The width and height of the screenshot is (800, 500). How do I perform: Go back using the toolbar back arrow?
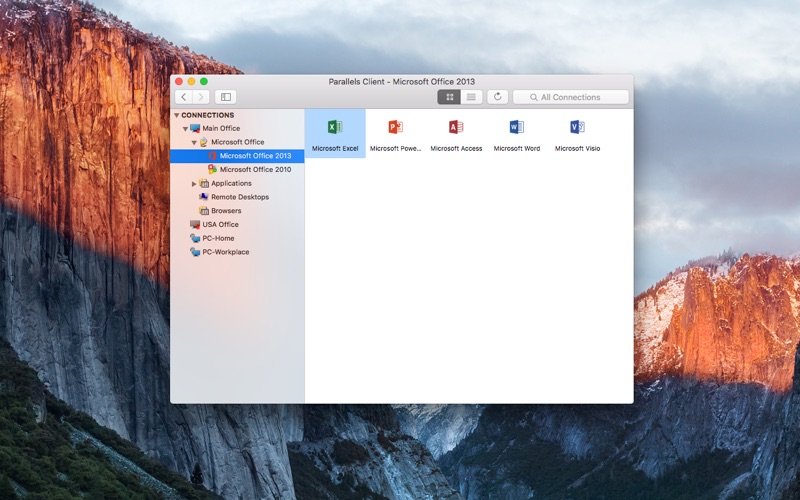click(184, 97)
